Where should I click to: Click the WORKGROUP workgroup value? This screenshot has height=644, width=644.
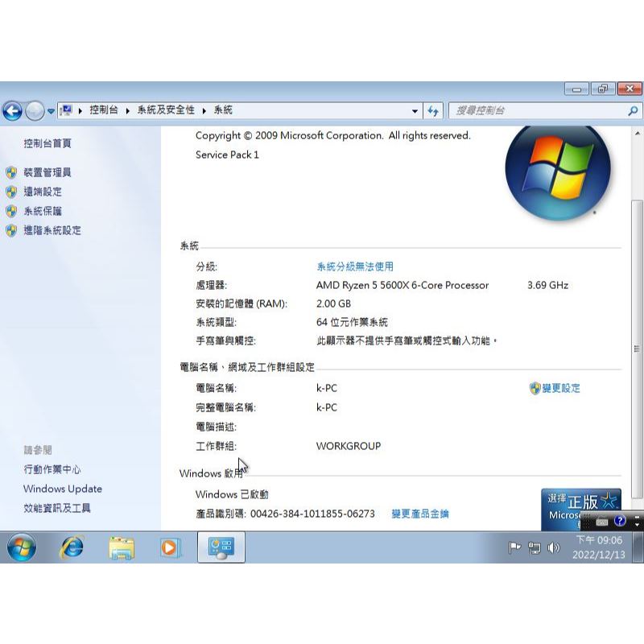coord(349,446)
